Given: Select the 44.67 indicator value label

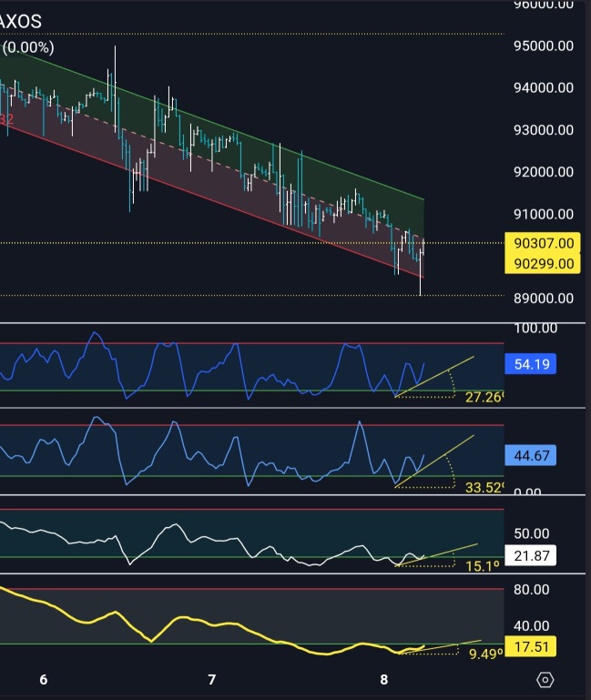Looking at the screenshot, I should 530,455.
